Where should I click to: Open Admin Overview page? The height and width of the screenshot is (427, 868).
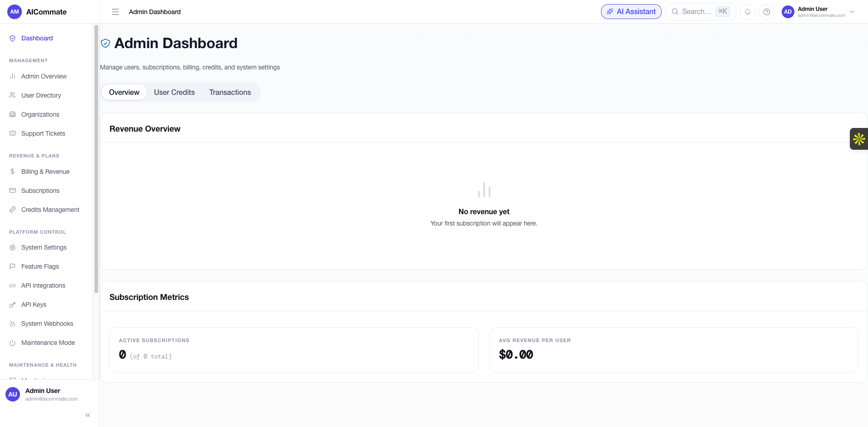click(x=46, y=76)
